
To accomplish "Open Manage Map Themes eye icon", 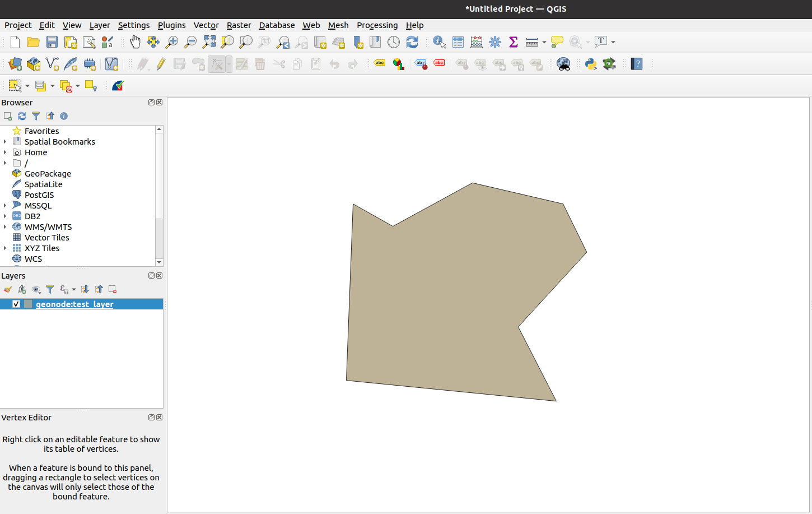I will (36, 289).
